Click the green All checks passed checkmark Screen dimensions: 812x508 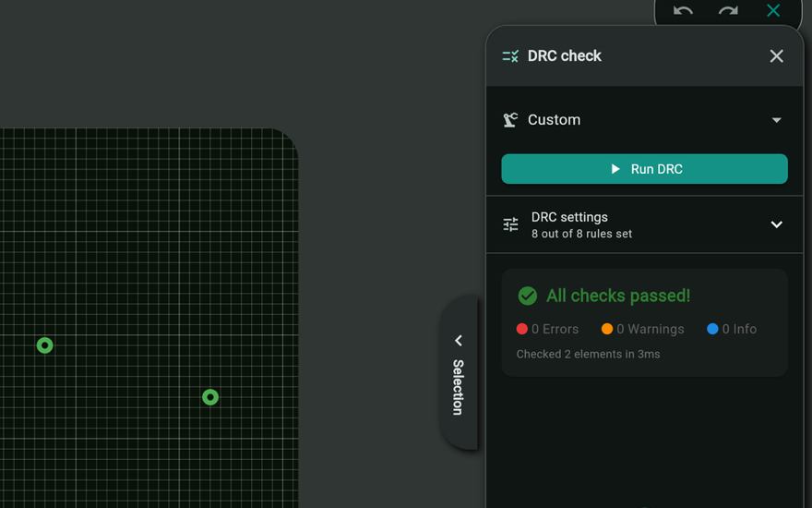(527, 296)
